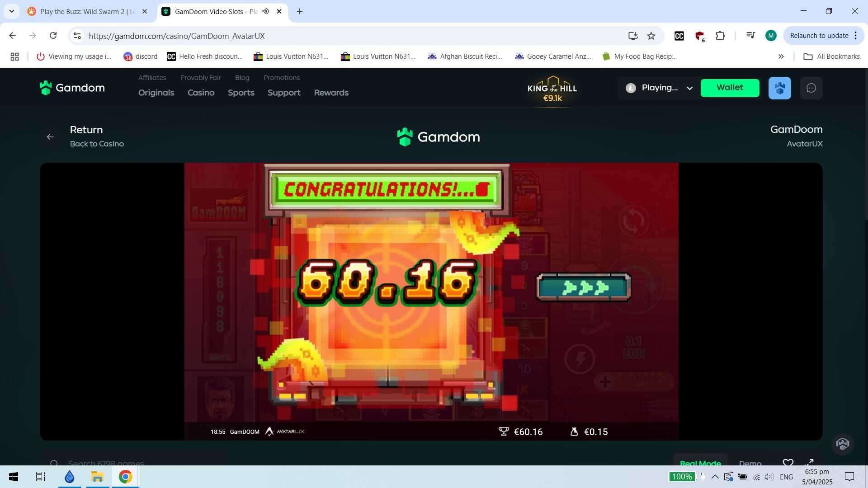Switch to Demo mode
This screenshot has width=868, height=488.
coord(750,463)
